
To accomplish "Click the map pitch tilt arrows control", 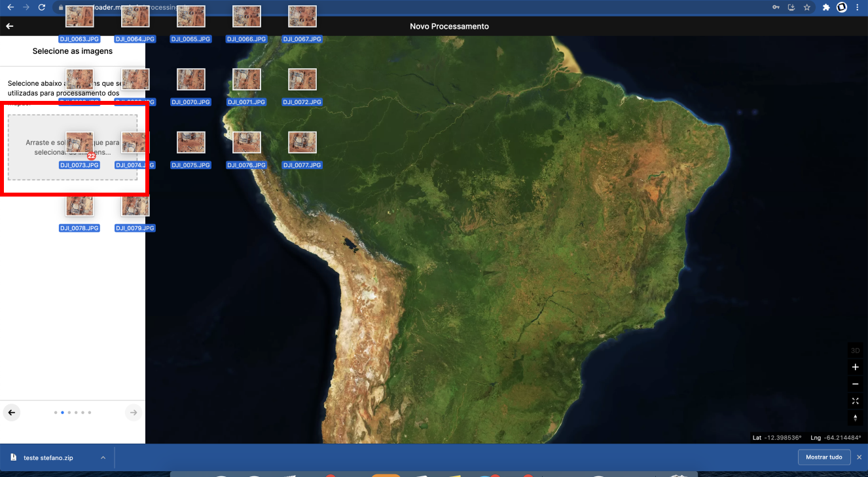I will point(855,418).
